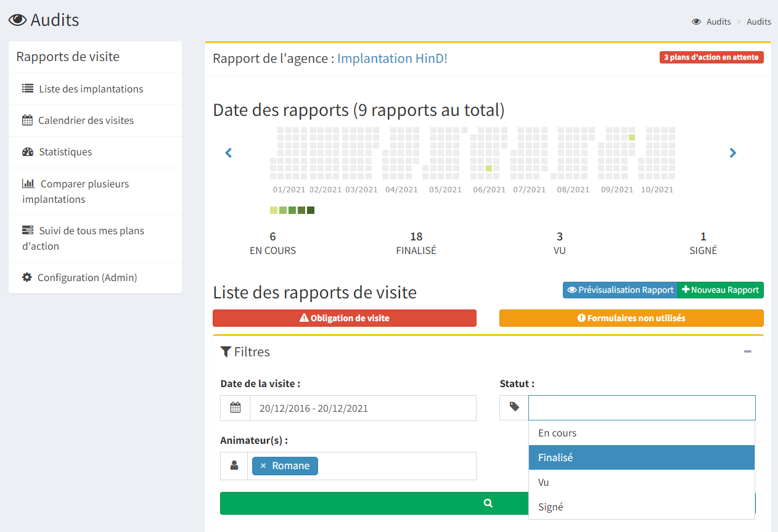Click the exclamation icon on Formulaires non utilisés
Screen dimensions: 778x532
[581, 318]
